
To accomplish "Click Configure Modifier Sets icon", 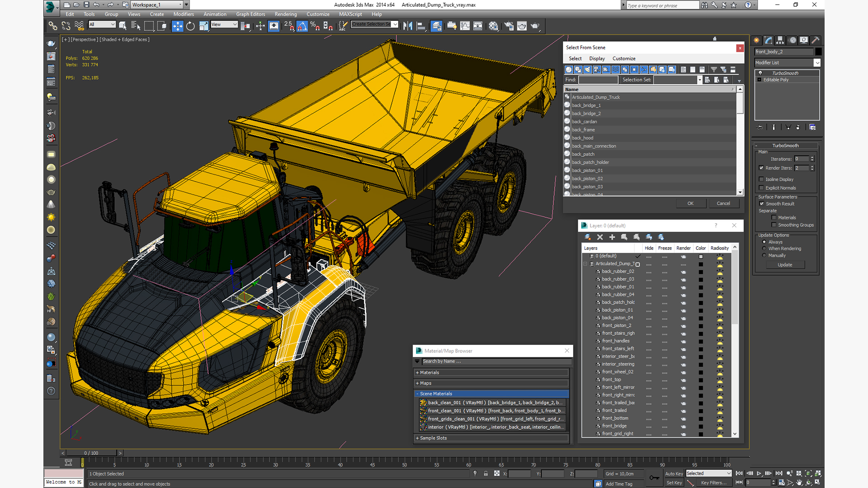I will [812, 127].
